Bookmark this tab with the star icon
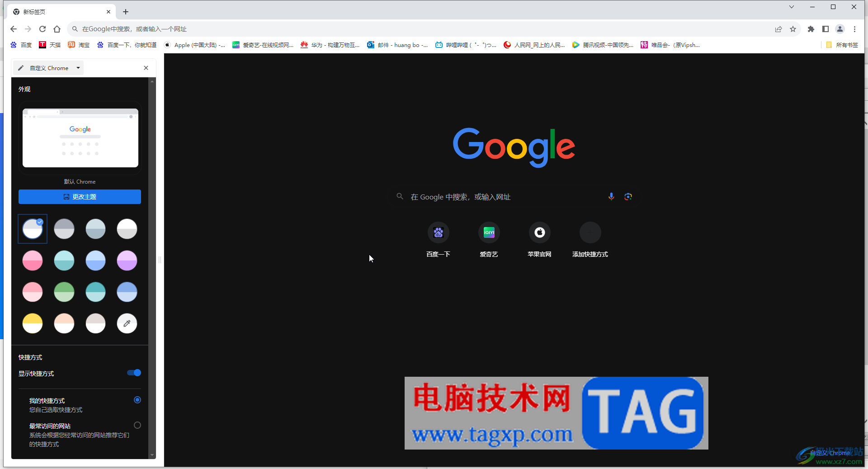868x469 pixels. pyautogui.click(x=793, y=29)
